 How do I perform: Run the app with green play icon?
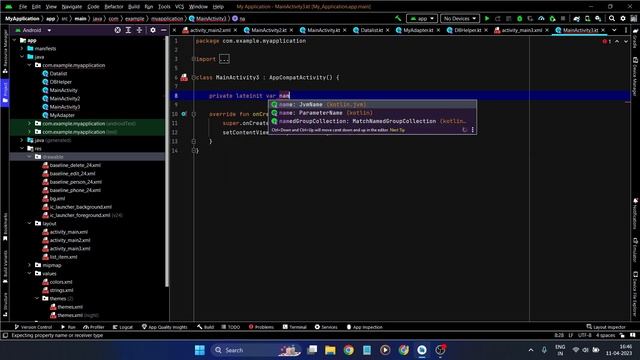(487, 18)
